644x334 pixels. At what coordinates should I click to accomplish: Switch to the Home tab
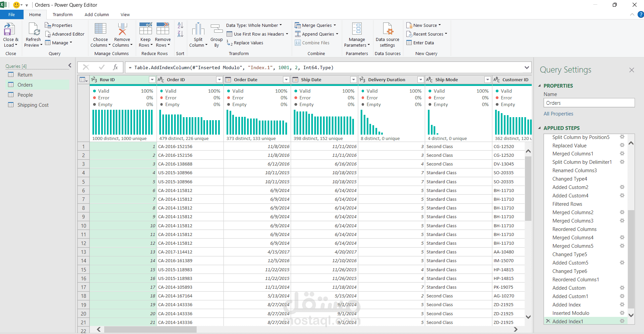click(35, 14)
